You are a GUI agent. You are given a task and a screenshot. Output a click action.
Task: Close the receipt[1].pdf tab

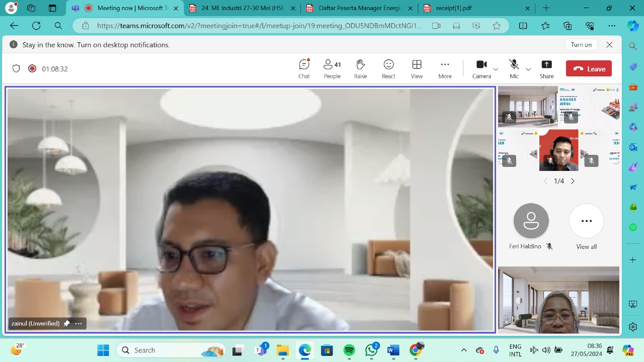527,8
